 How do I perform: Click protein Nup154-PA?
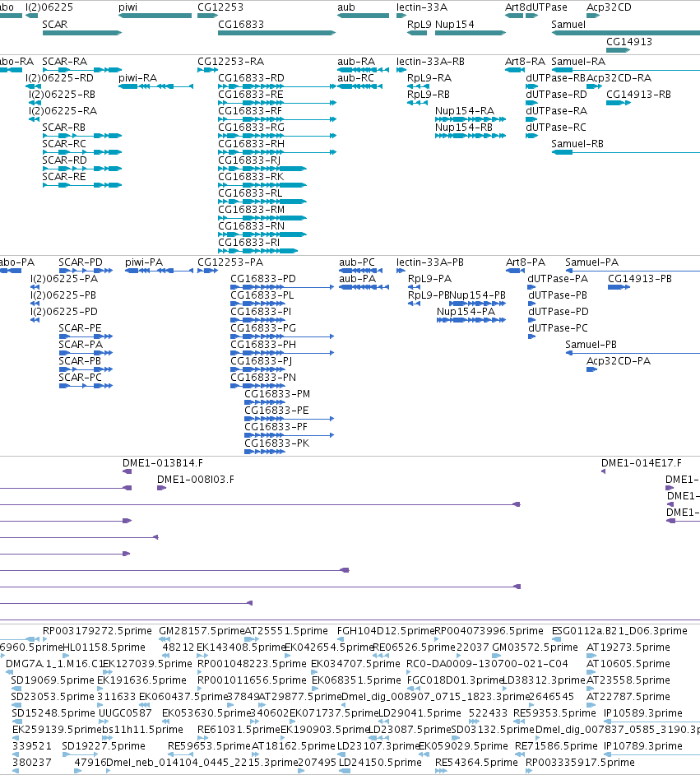[x=471, y=320]
